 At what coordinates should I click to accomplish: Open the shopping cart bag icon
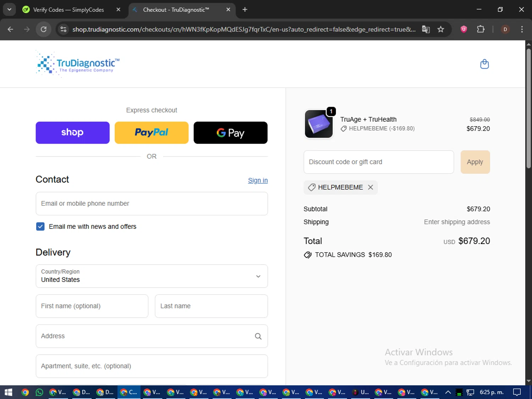point(484,64)
